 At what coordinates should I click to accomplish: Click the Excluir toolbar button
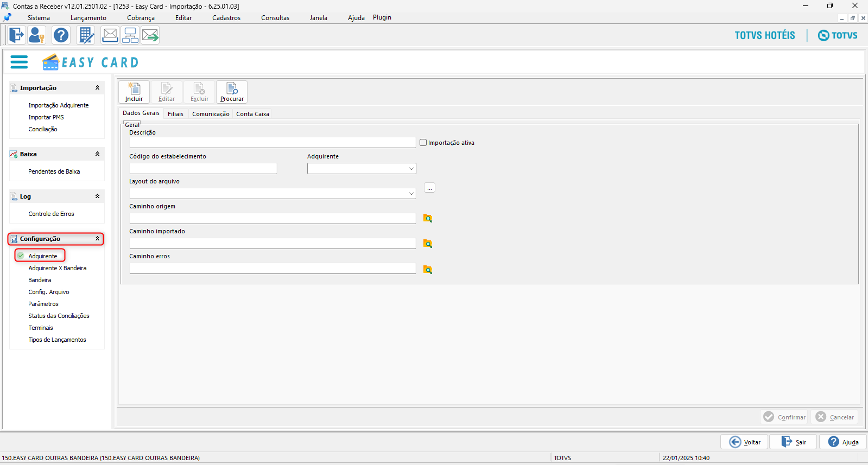click(x=199, y=92)
